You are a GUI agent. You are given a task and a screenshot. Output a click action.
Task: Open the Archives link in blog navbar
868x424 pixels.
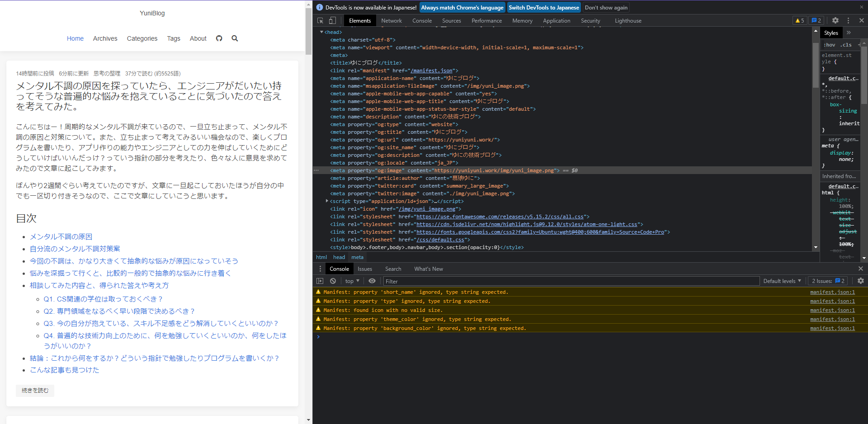pos(105,38)
